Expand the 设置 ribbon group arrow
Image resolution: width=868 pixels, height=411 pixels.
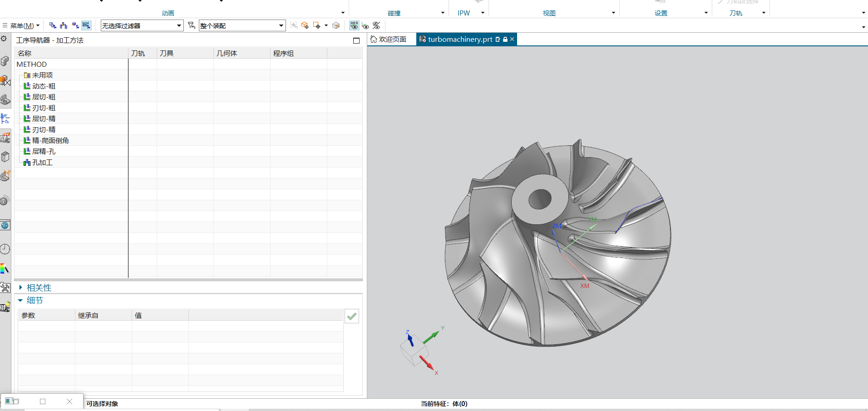(706, 13)
